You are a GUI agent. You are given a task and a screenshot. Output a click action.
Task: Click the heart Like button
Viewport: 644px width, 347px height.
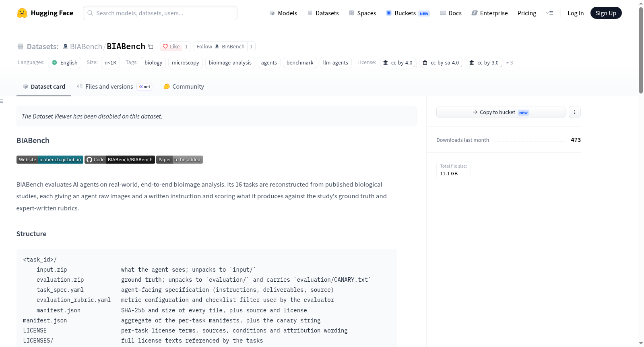pyautogui.click(x=171, y=46)
